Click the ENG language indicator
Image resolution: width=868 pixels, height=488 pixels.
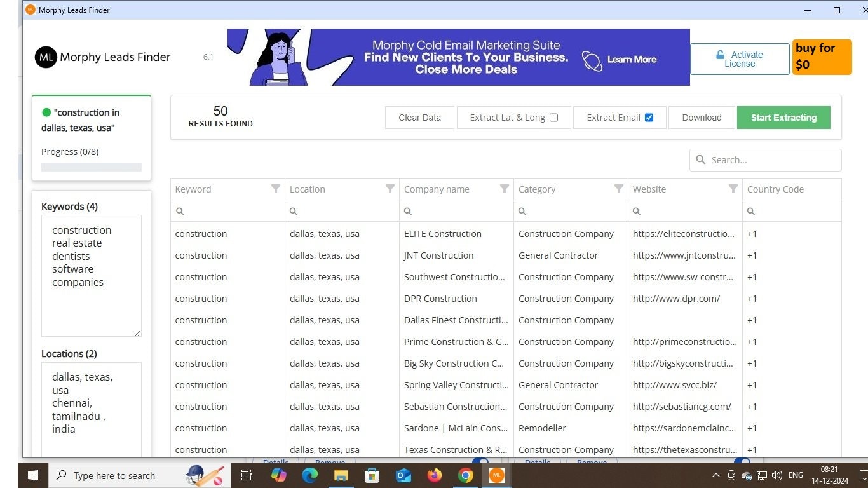(x=796, y=475)
